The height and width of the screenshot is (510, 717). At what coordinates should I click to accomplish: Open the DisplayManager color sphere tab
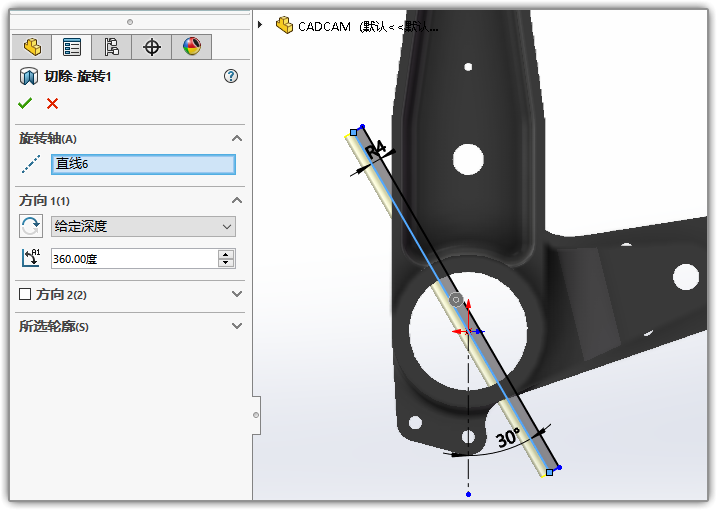192,47
